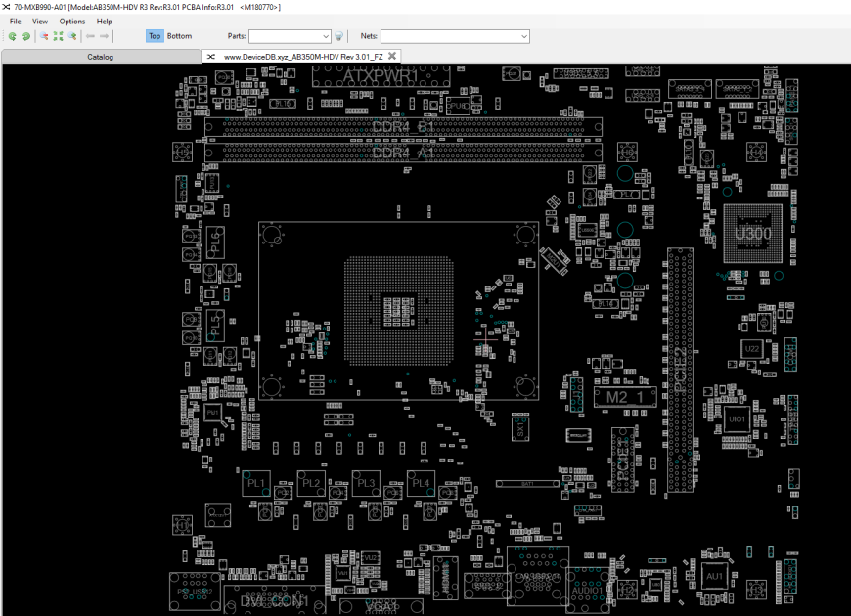The image size is (851, 616).
Task: Zoom out of the board view
Action: 44,36
